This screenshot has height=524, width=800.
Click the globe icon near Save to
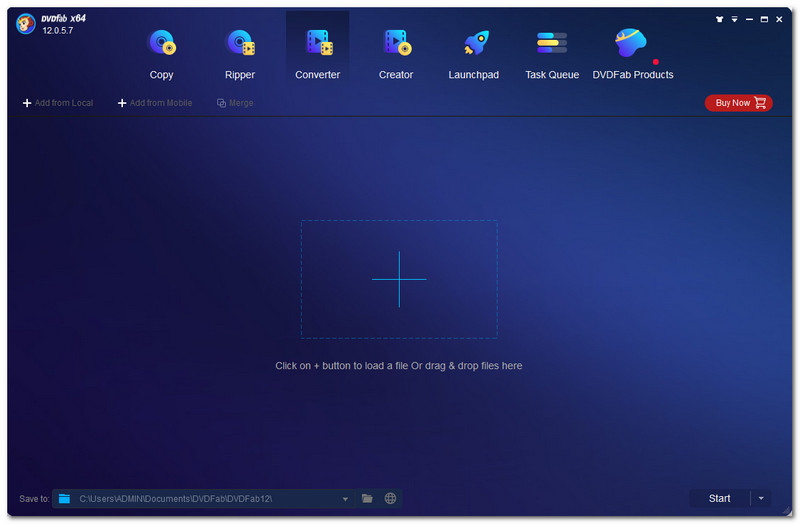390,499
